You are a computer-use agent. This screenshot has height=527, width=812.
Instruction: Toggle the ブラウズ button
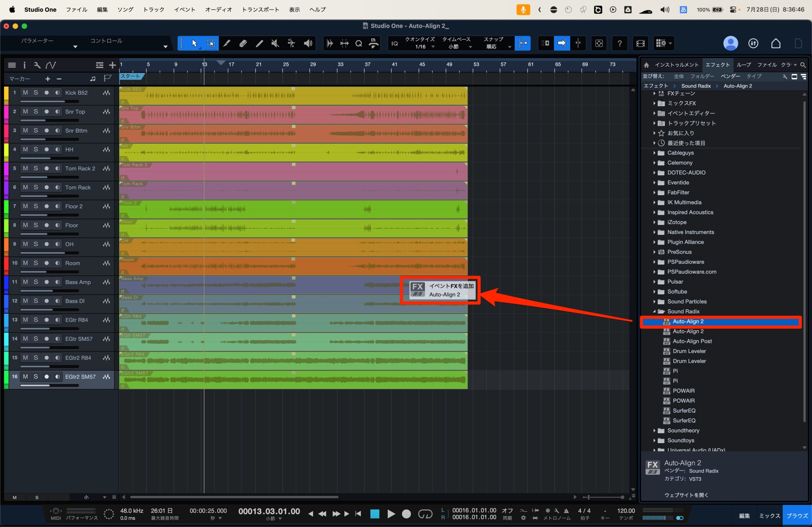click(797, 516)
